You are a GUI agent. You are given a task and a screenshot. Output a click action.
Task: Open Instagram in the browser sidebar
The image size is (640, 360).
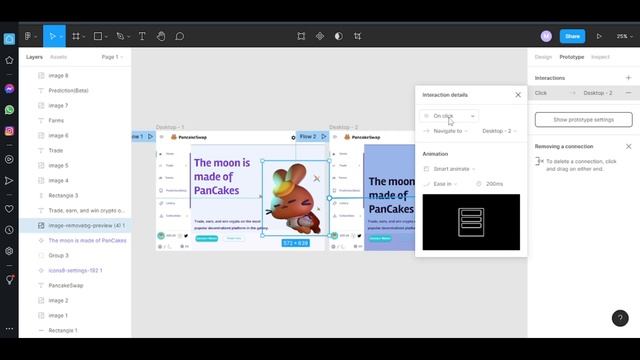9,131
